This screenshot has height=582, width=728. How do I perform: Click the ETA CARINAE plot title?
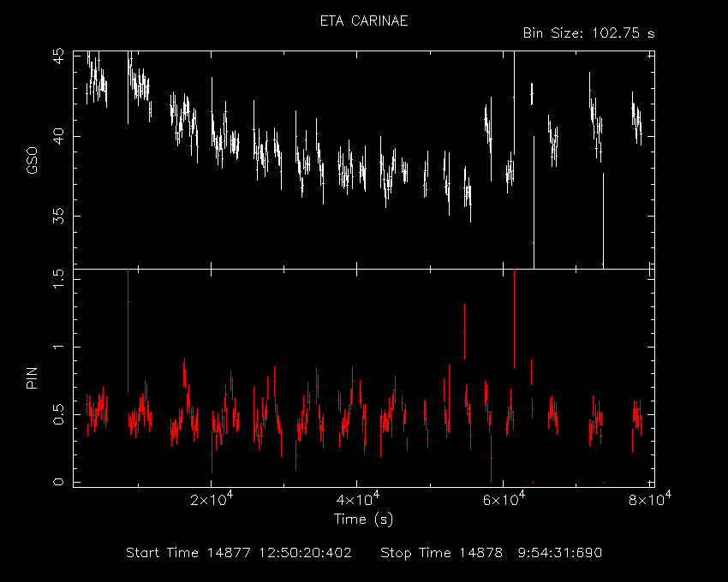[364, 21]
